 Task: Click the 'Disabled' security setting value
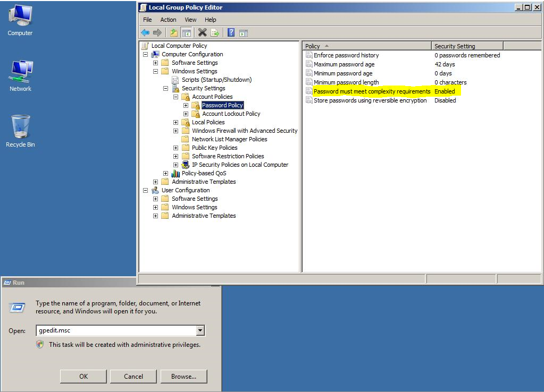tap(445, 100)
